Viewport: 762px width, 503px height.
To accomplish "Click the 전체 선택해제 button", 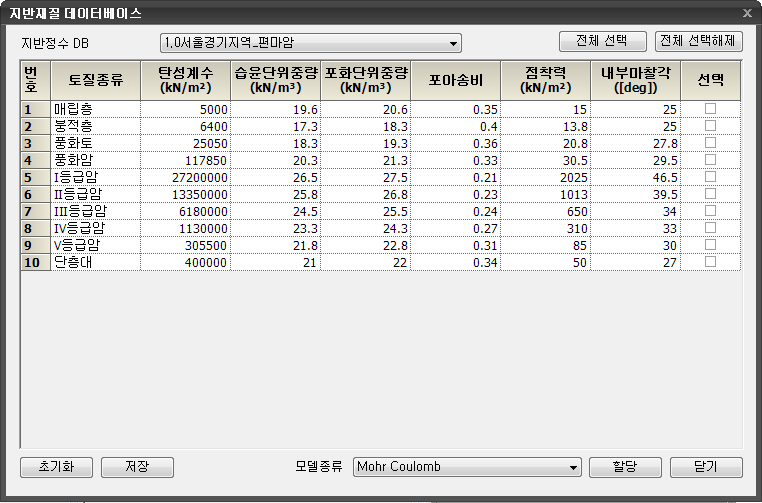I will pyautogui.click(x=699, y=42).
